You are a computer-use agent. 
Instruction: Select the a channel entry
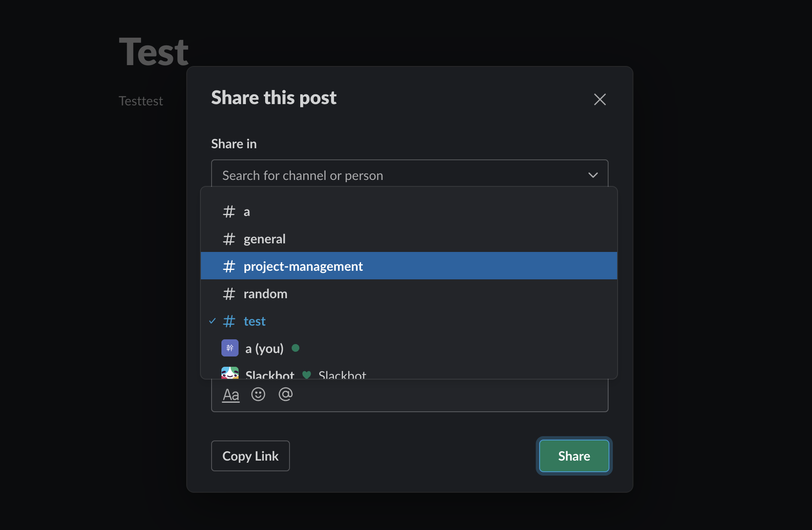(247, 211)
